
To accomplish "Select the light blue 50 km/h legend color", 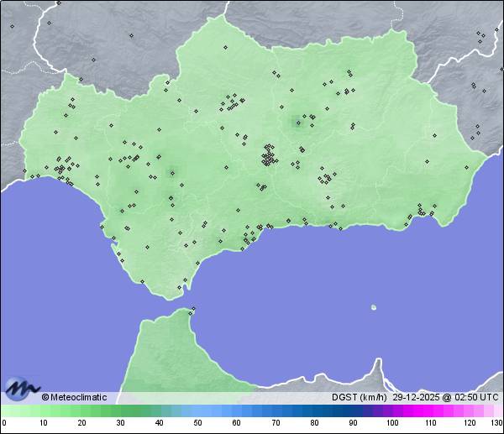I will (197, 411).
